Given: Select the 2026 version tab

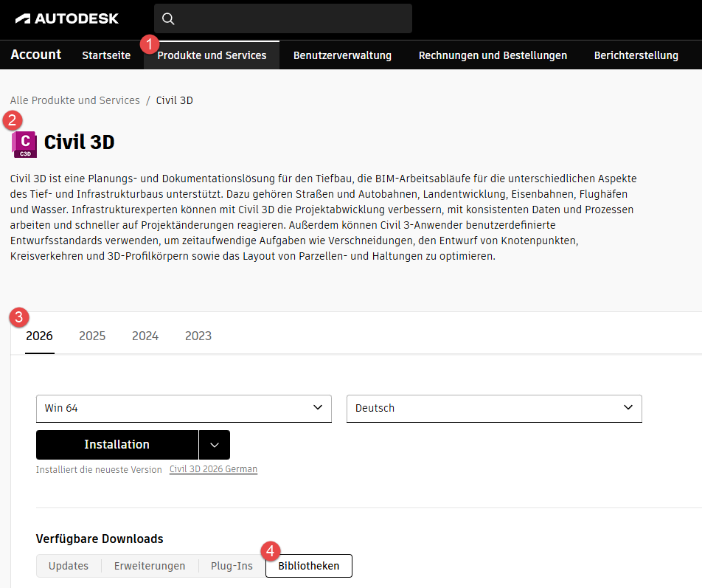Looking at the screenshot, I should 39,336.
